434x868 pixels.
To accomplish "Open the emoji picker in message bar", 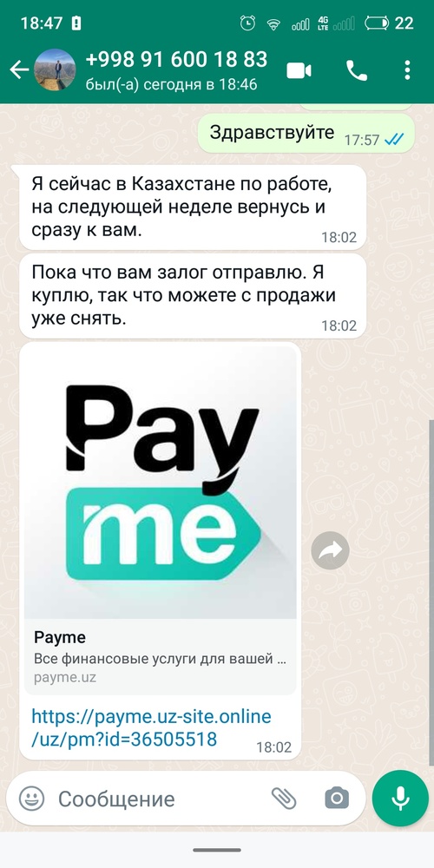I will coord(31,799).
